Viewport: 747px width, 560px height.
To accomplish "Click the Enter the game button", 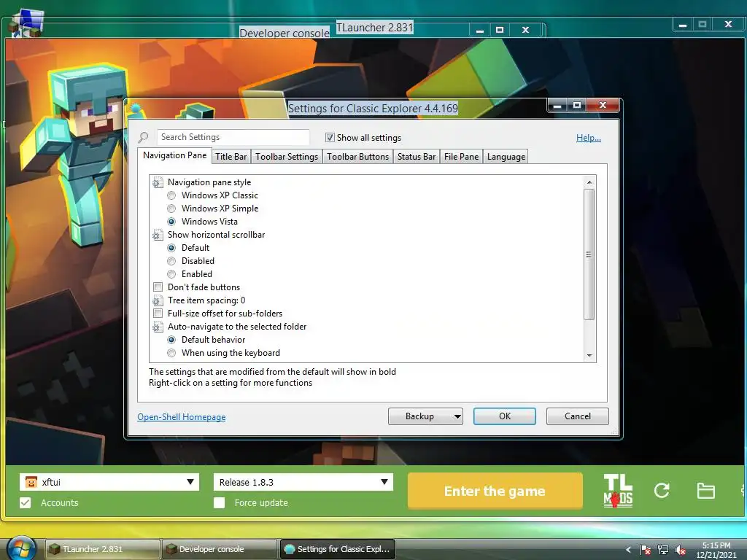I will pyautogui.click(x=495, y=491).
